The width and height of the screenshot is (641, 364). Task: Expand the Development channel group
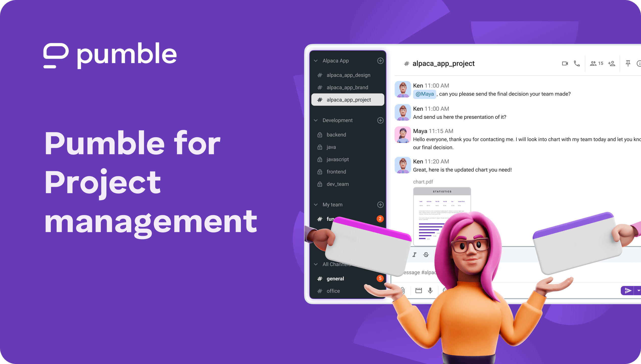coord(316,120)
